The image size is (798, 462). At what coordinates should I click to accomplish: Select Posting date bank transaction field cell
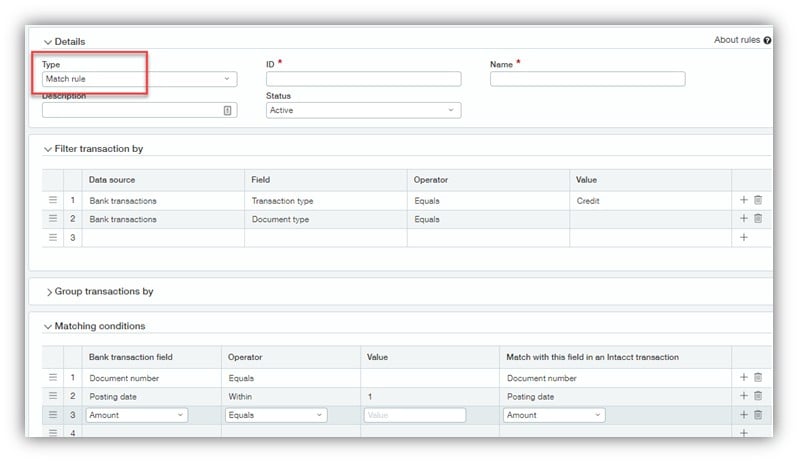(x=152, y=396)
